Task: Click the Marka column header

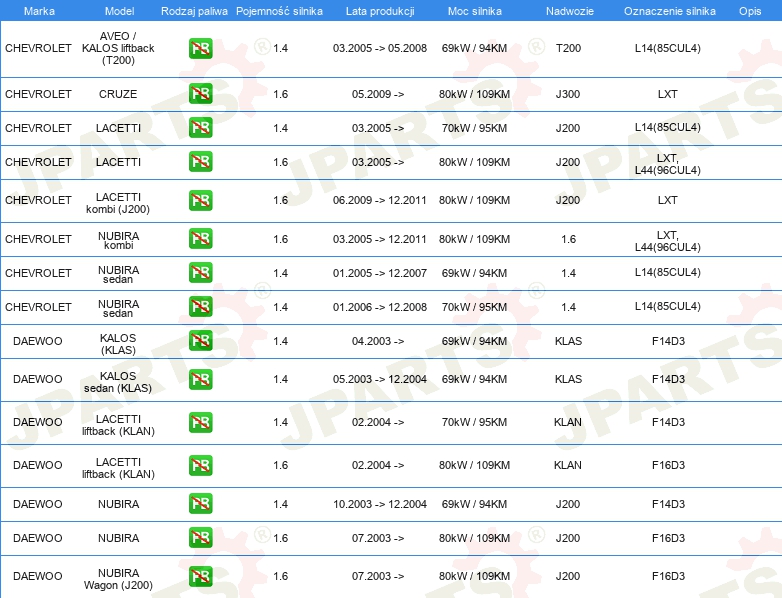Action: (39, 11)
